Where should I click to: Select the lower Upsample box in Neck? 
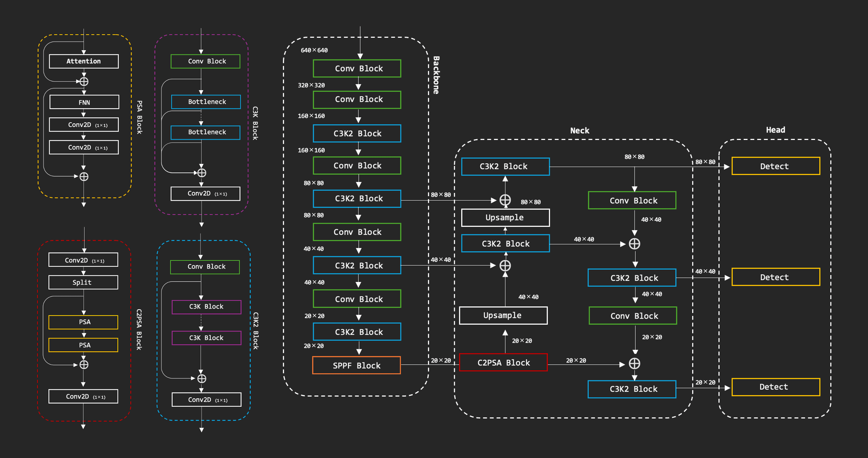click(x=503, y=316)
